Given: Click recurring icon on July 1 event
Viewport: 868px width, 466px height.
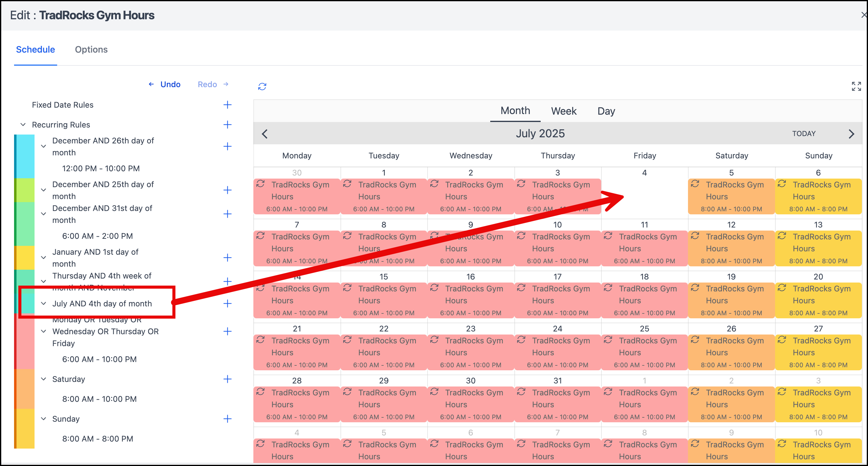Looking at the screenshot, I should pyautogui.click(x=348, y=184).
